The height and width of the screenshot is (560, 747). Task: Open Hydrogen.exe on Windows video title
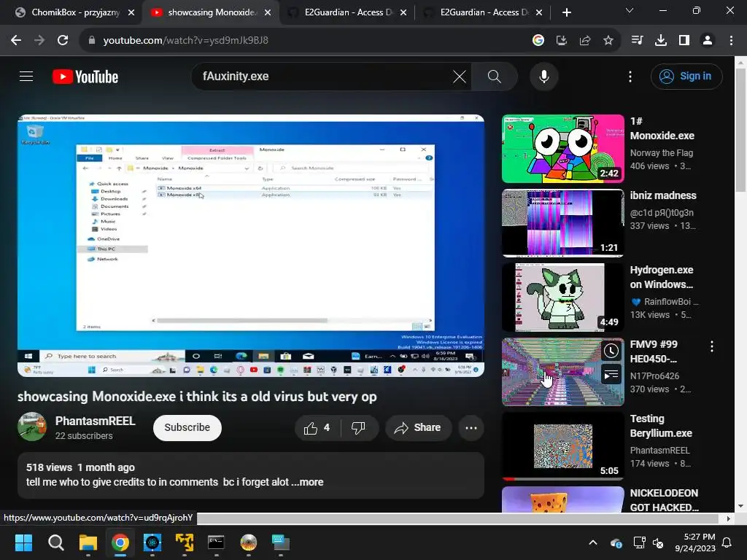(661, 277)
